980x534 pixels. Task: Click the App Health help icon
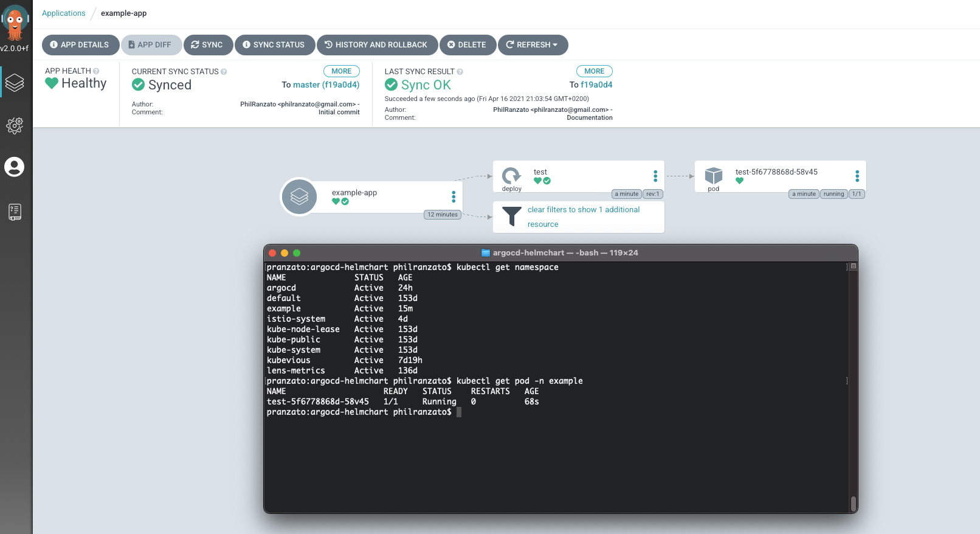(x=96, y=71)
